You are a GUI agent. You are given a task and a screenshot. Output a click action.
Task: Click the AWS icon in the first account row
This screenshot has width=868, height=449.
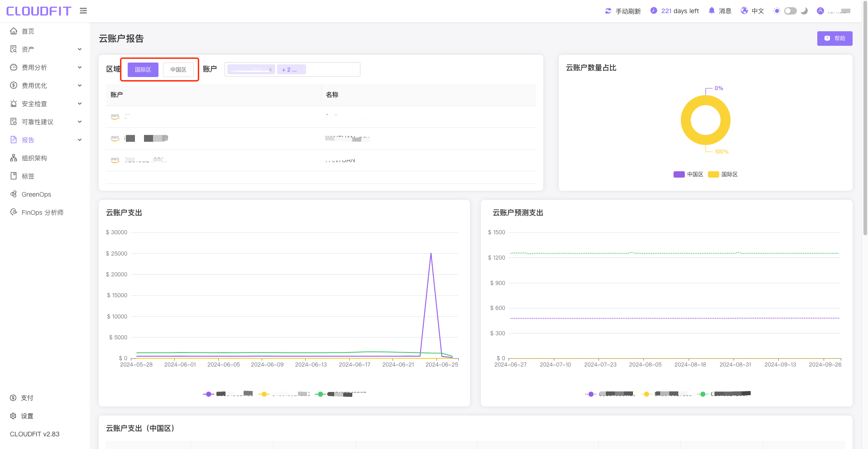point(115,116)
